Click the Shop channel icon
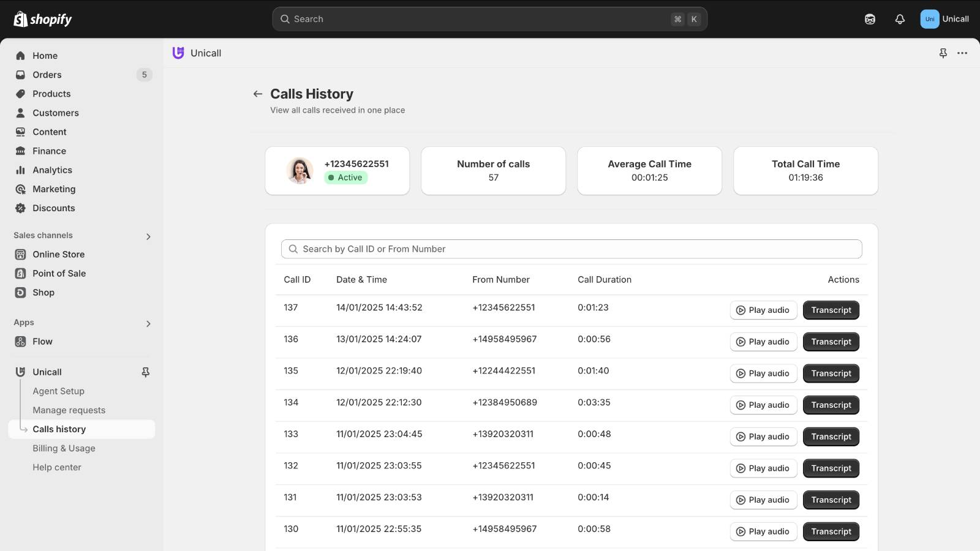This screenshot has width=980, height=551. 20,293
